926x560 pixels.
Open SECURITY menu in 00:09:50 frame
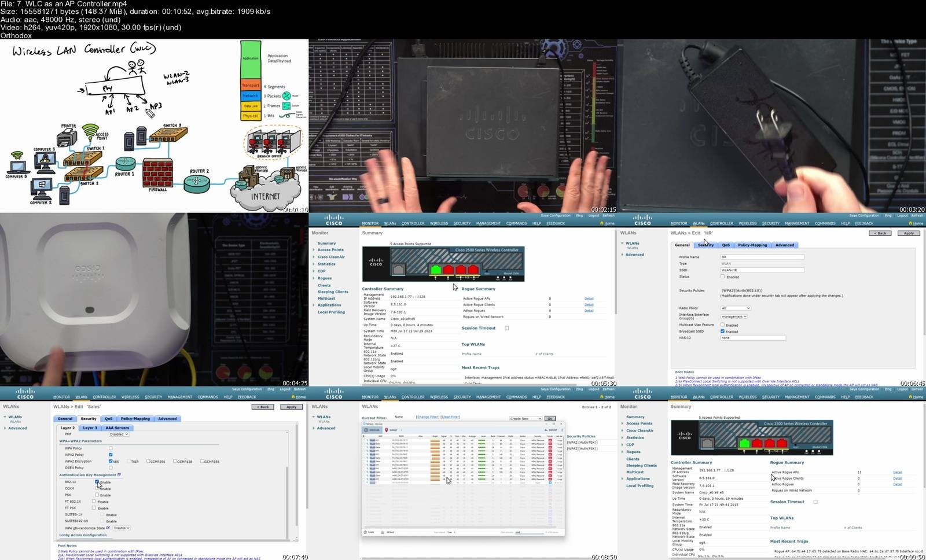(x=771, y=397)
